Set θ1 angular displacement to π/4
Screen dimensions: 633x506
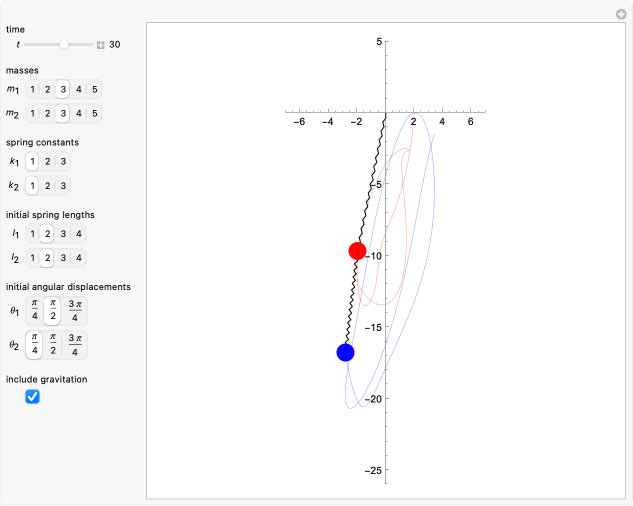pyautogui.click(x=35, y=311)
